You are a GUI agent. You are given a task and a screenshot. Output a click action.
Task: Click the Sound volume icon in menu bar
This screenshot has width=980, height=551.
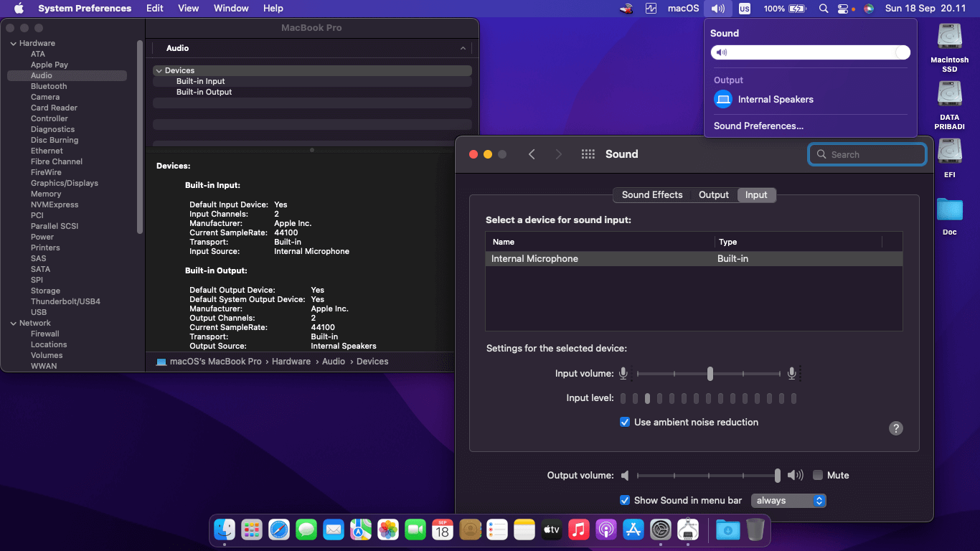pyautogui.click(x=717, y=9)
